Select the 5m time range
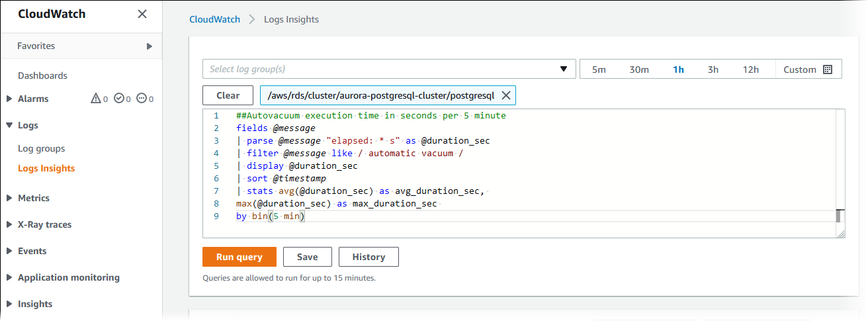 click(599, 69)
